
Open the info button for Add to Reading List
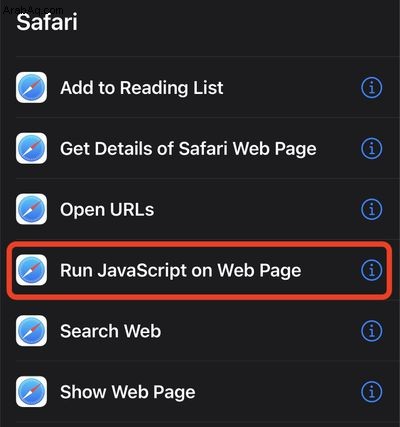(372, 88)
